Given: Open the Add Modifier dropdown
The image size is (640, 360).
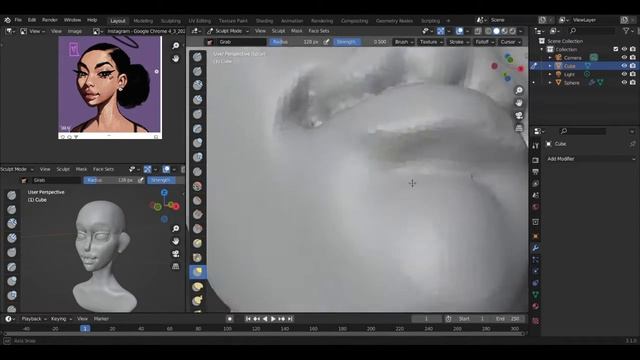Looking at the screenshot, I should 590,159.
